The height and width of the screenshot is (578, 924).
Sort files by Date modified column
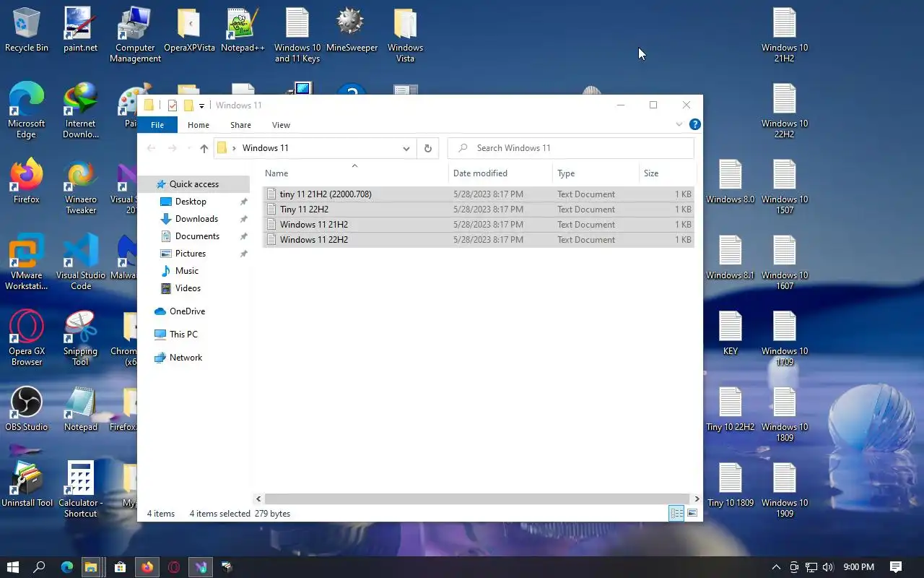click(500, 173)
